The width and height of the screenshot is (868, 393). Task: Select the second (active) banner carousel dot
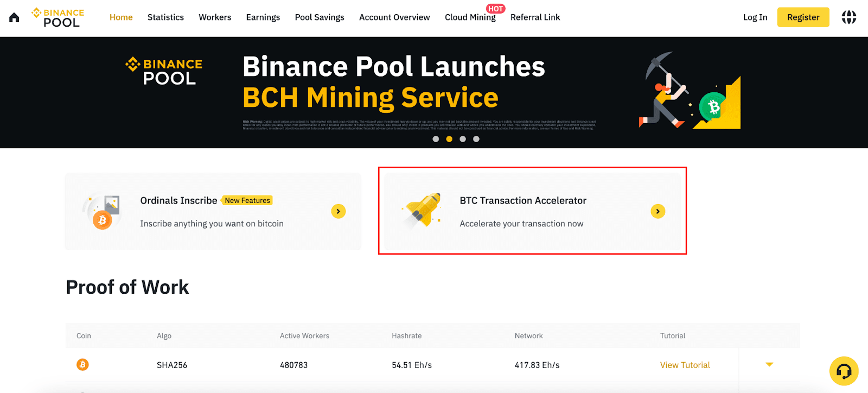click(449, 139)
